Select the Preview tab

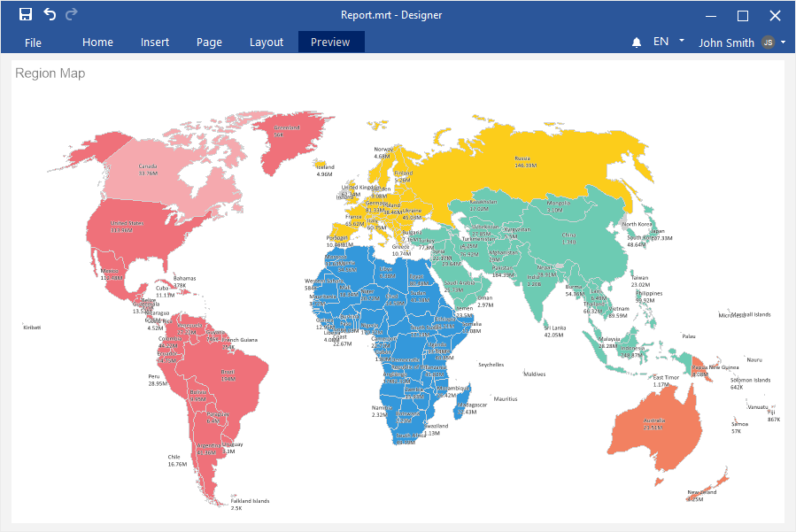click(330, 42)
